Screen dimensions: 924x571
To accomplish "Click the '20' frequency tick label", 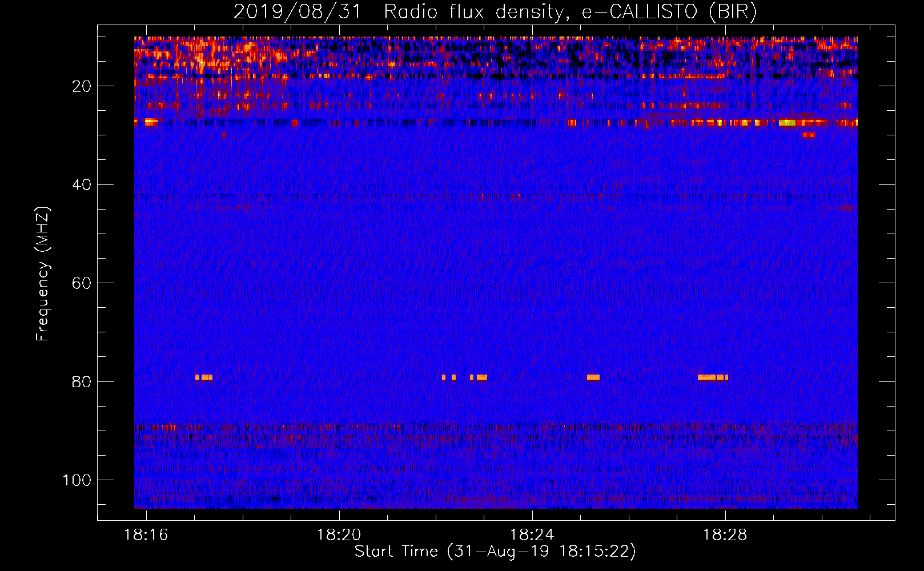I will (82, 86).
